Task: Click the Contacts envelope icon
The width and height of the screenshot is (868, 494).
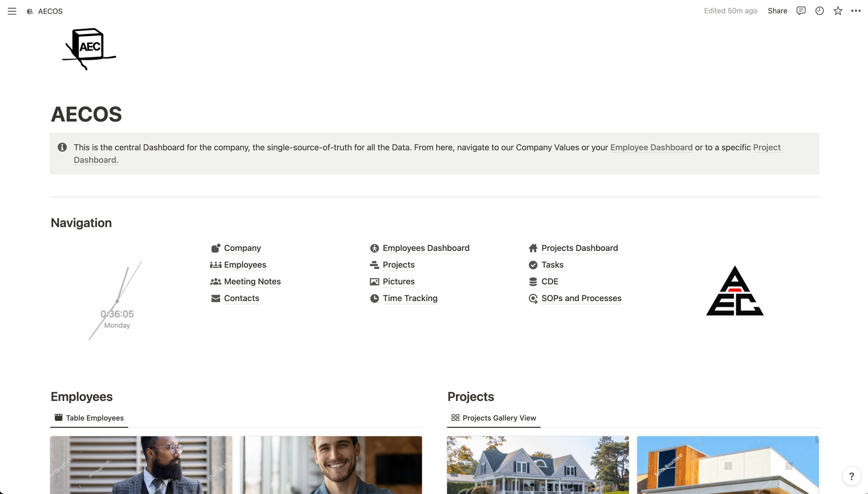Action: pos(216,298)
